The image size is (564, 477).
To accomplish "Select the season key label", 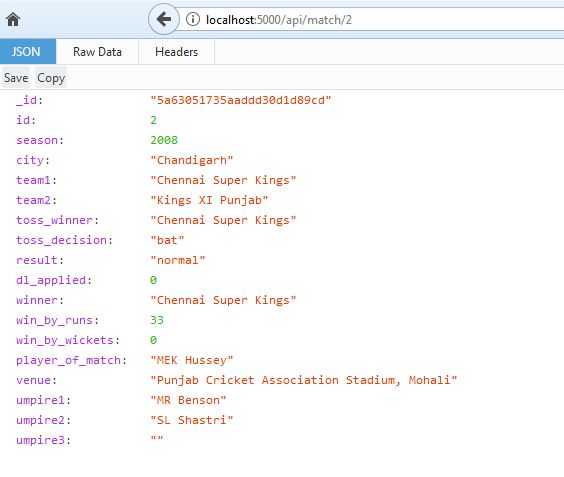I will 40,140.
